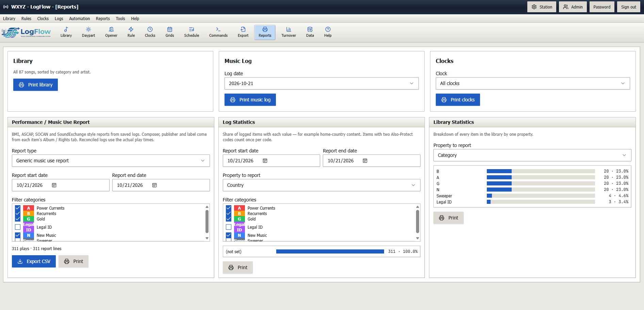
Task: Click the Sign out button
Action: tap(629, 7)
